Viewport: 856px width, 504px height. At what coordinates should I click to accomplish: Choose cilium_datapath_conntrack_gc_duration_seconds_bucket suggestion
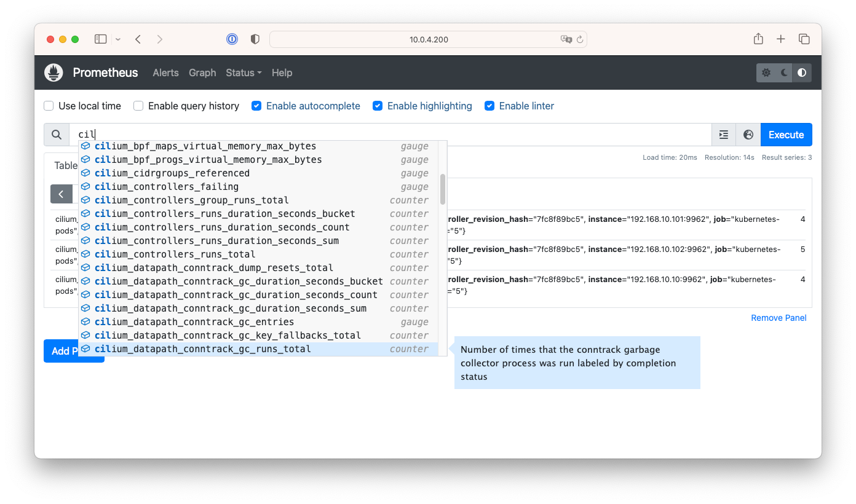pyautogui.click(x=258, y=282)
